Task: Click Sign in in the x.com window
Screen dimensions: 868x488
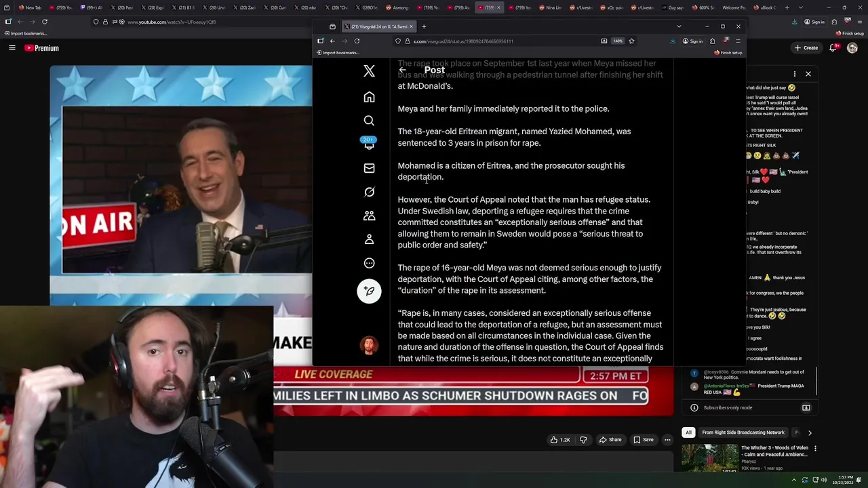Action: tap(692, 41)
